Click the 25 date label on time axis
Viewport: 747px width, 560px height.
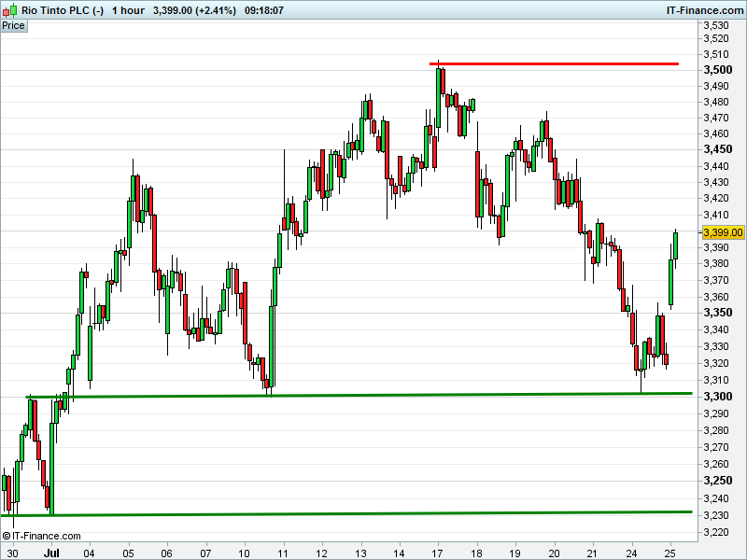(x=669, y=553)
